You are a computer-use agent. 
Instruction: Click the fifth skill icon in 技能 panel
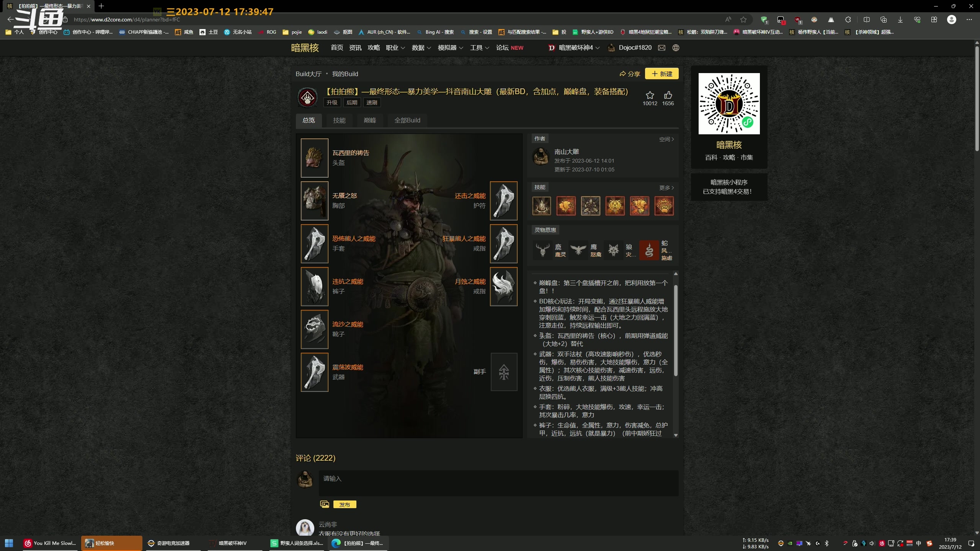640,206
